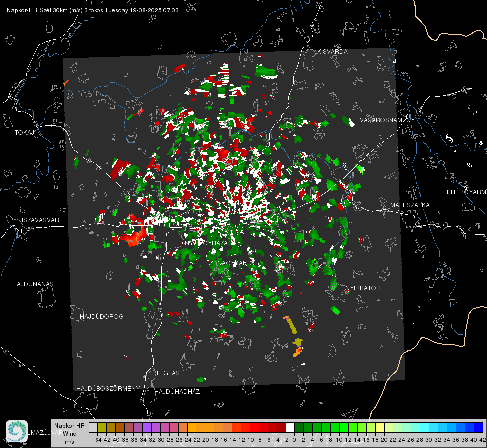The width and height of the screenshot is (487, 448).
Task: Pick the grey first swatch in the legend
Action: click(x=93, y=427)
